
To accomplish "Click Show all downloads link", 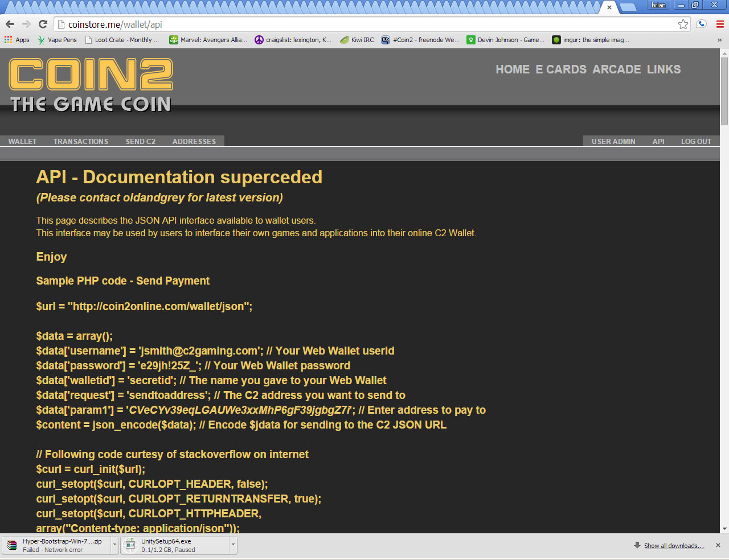I will [x=674, y=546].
